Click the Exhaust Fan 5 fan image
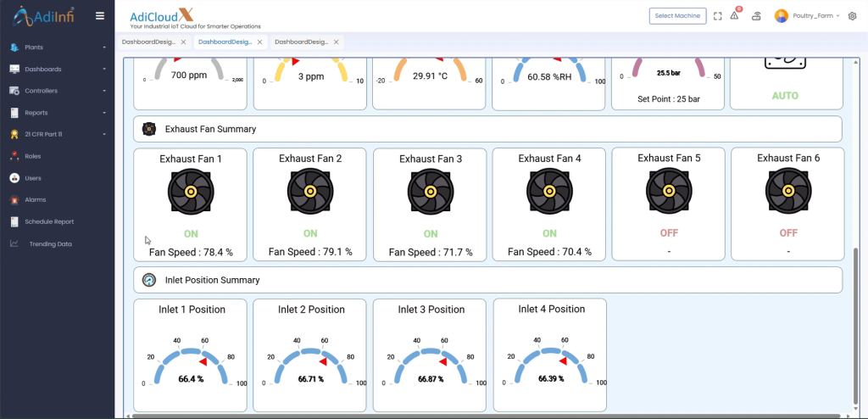 click(x=669, y=191)
